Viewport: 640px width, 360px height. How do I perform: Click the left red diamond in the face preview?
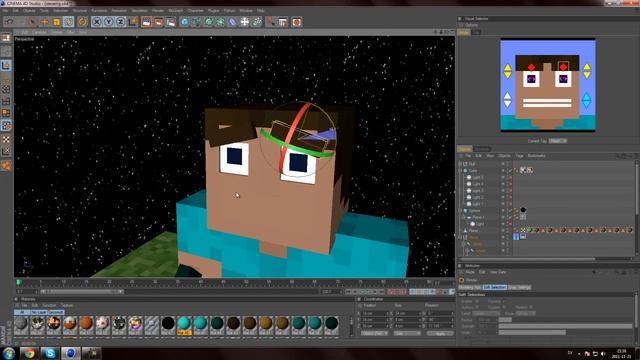531,67
